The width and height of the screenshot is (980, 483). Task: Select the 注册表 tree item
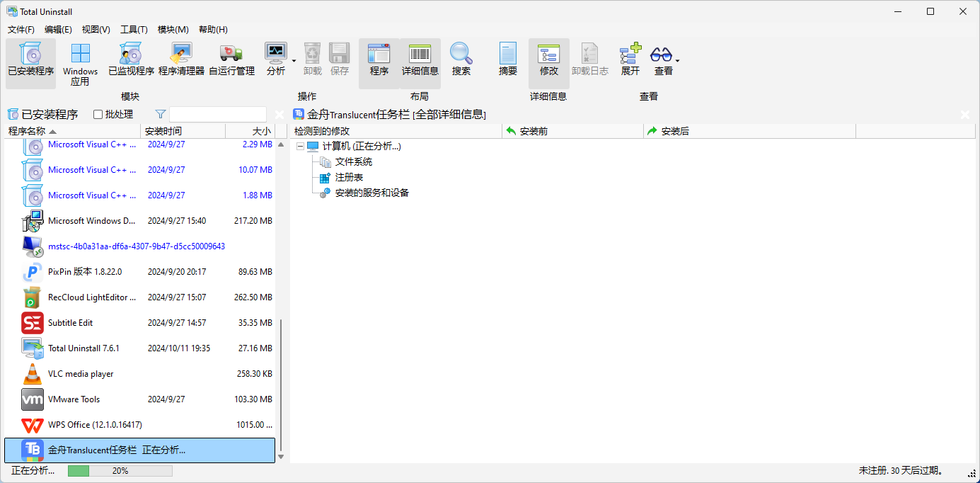click(350, 177)
